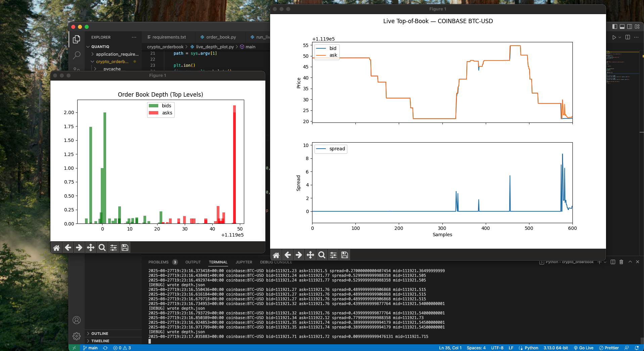This screenshot has height=351, width=644.
Task: Click Go Live in status bar
Action: [584, 348]
